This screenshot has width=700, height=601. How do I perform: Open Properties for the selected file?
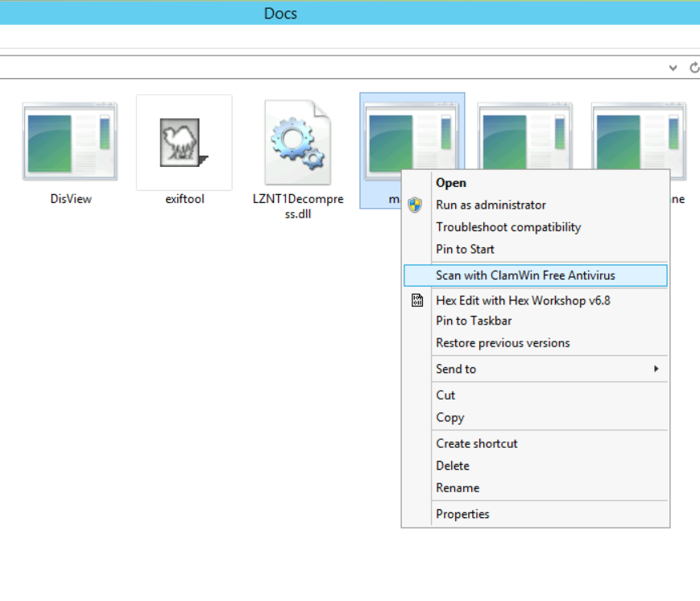(462, 514)
